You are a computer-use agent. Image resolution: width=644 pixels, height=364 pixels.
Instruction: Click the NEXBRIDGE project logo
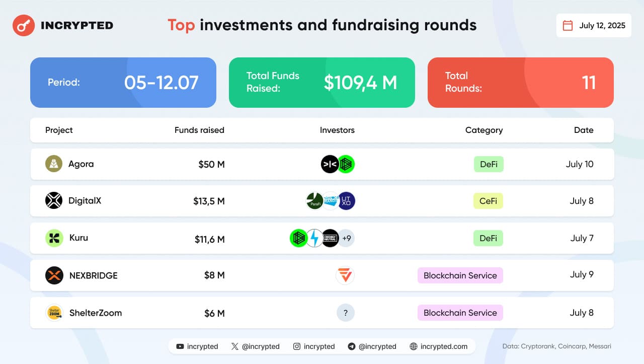[54, 275]
